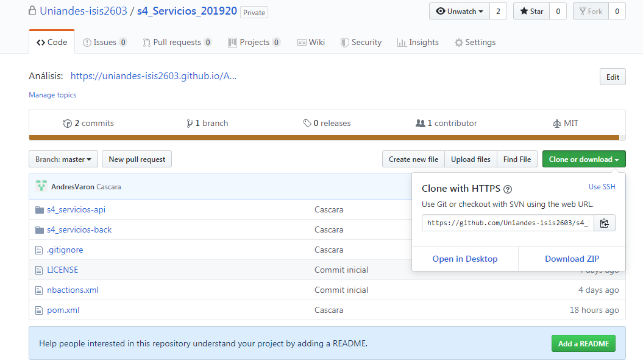
Task: Collapse the Clone or download dropdown
Action: 584,159
